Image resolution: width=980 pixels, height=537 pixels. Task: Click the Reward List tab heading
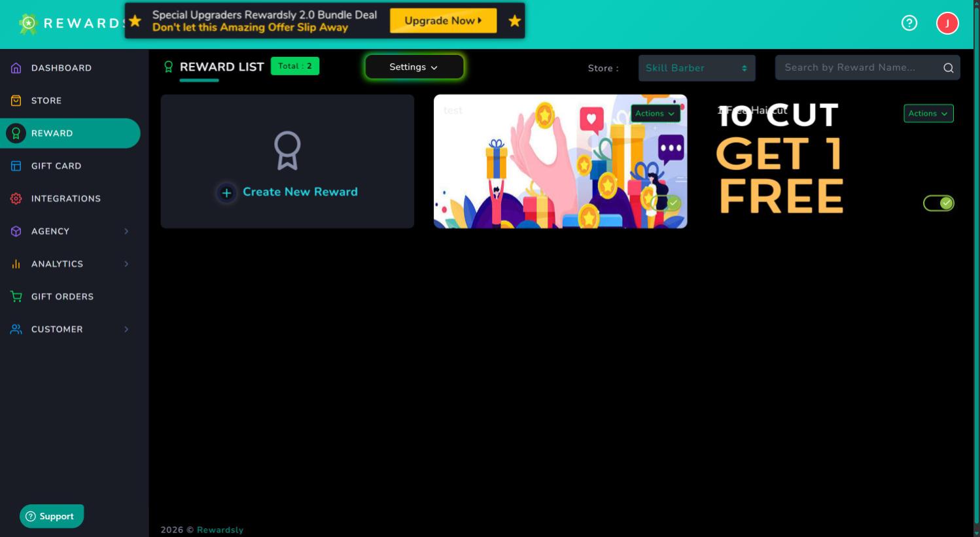tap(222, 67)
